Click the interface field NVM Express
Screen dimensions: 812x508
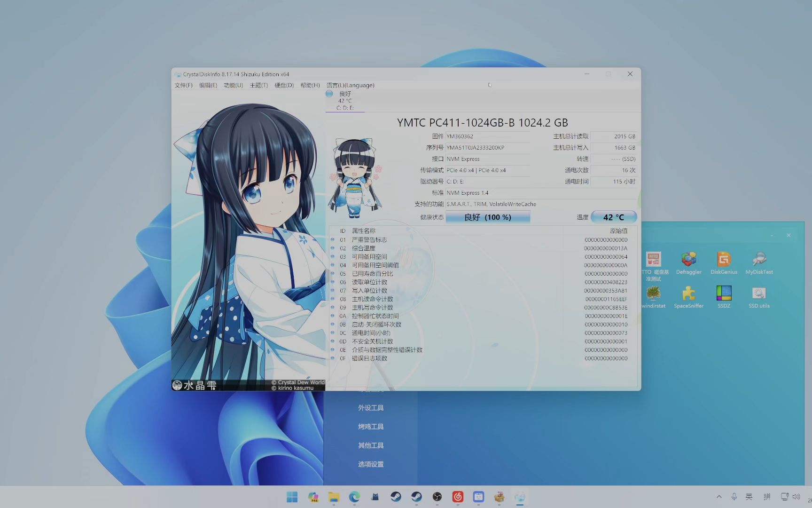pos(488,159)
